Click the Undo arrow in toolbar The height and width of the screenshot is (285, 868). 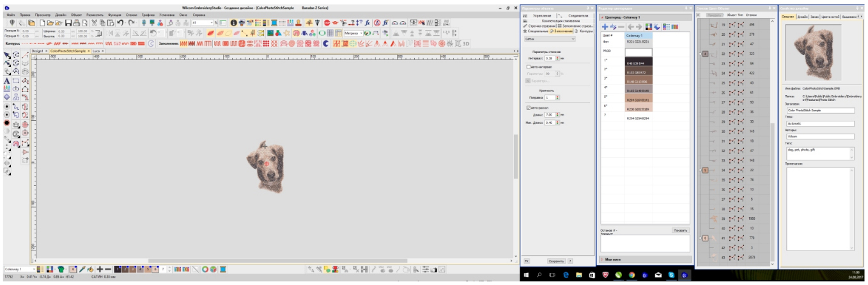point(120,22)
